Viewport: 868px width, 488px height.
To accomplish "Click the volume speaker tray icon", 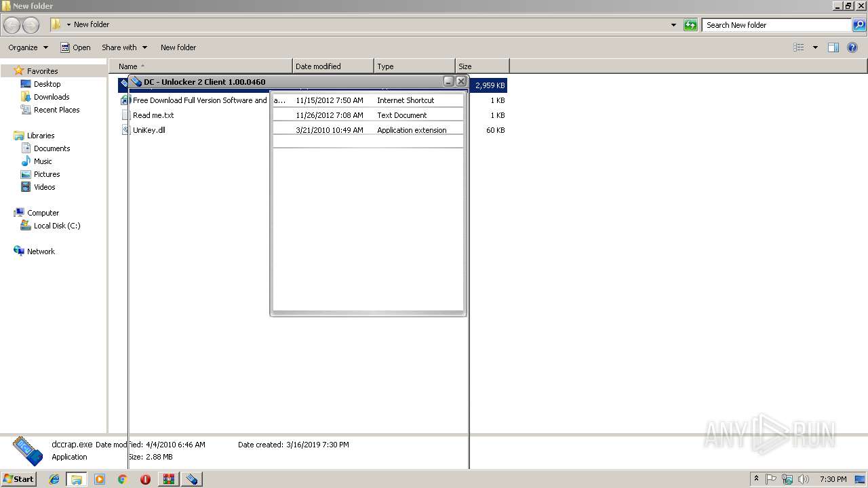I will (x=804, y=479).
